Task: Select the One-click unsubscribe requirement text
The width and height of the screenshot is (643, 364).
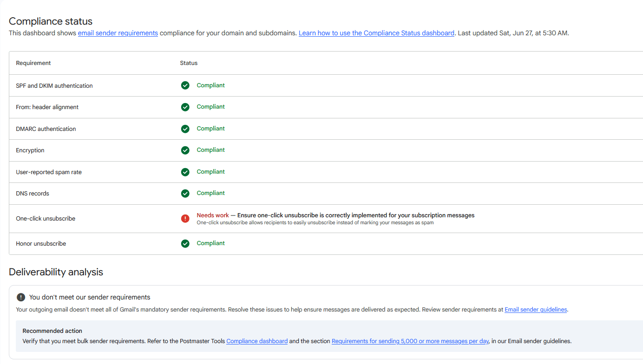Action: point(46,219)
